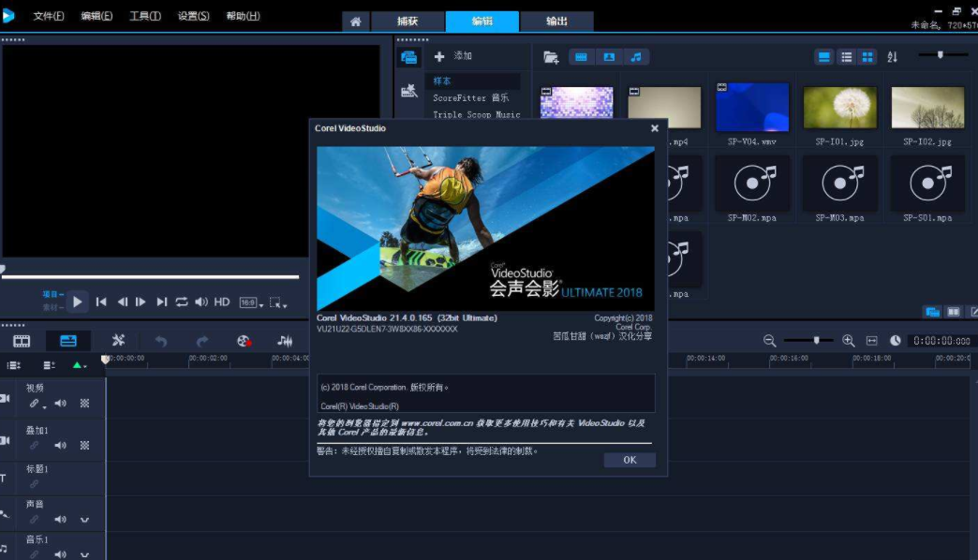
Task: Step forward one frame in preview
Action: (141, 302)
